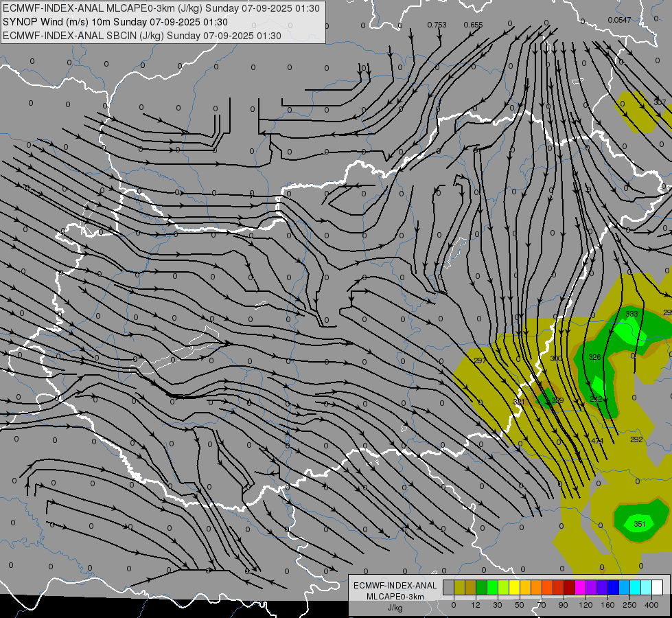The height and width of the screenshot is (618, 672).
Task: Select the dark red legend swatch
Action: (570, 587)
